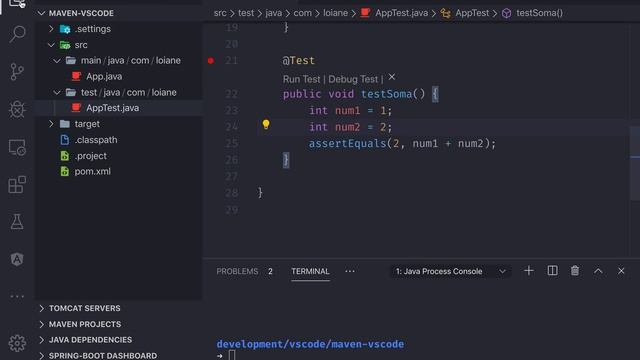Open Source Control view
Image resolution: width=640 pixels, height=360 pixels.
point(17,71)
